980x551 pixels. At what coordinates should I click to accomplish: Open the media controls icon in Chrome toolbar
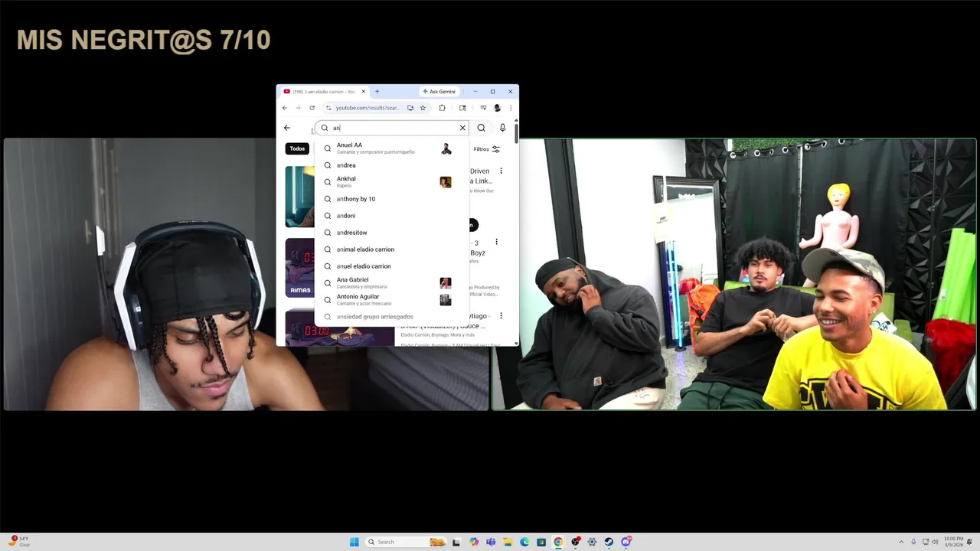pos(483,108)
